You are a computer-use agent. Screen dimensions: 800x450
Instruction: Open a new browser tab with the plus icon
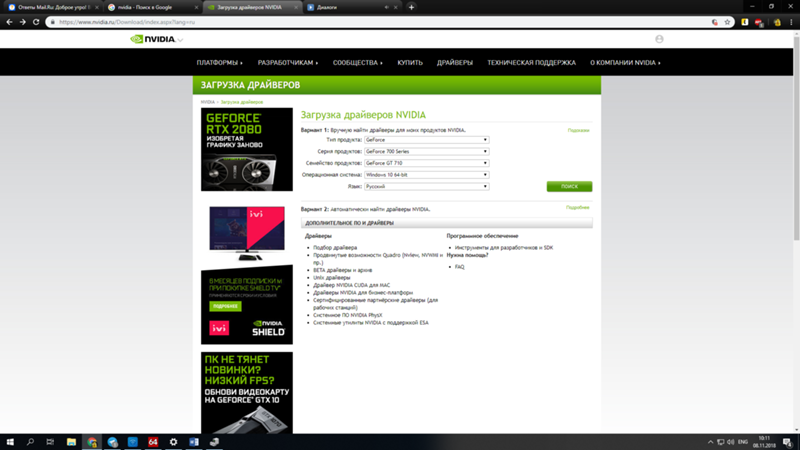[411, 7]
